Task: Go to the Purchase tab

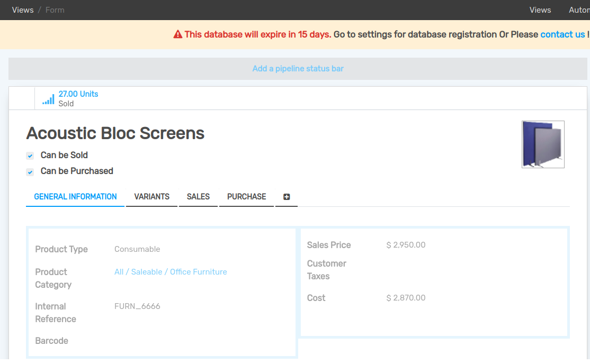Action: (x=246, y=197)
